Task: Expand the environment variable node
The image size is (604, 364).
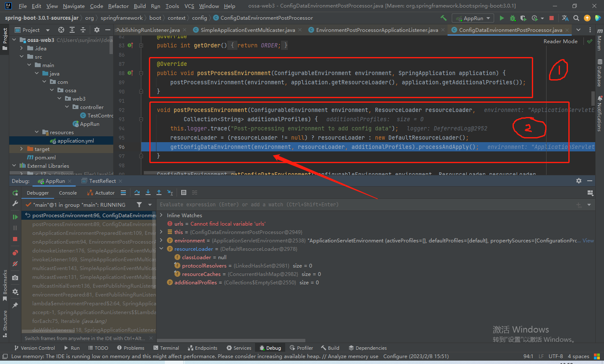Action: pos(161,240)
